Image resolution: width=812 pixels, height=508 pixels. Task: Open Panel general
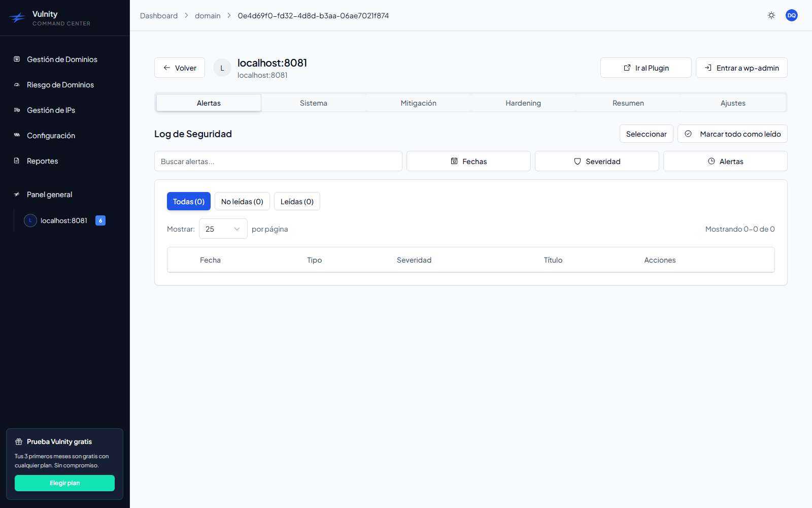coord(49,195)
